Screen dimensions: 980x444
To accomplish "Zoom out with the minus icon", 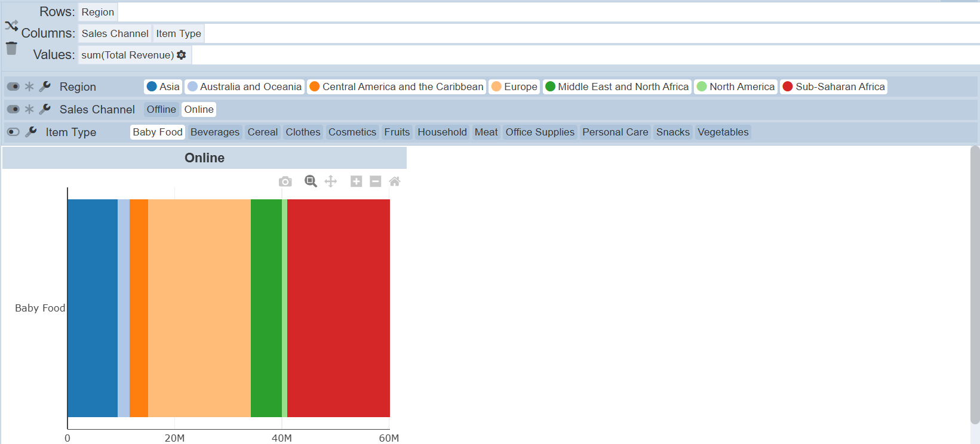I will pyautogui.click(x=375, y=181).
